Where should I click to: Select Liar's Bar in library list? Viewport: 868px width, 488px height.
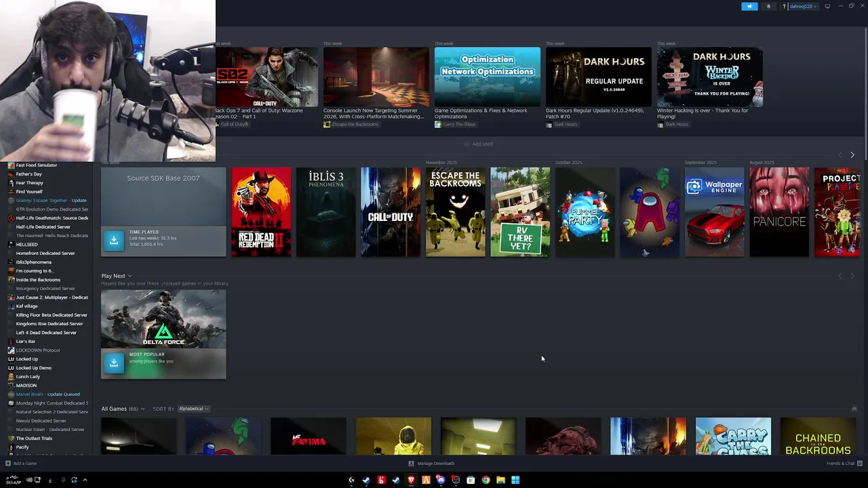[x=26, y=342]
